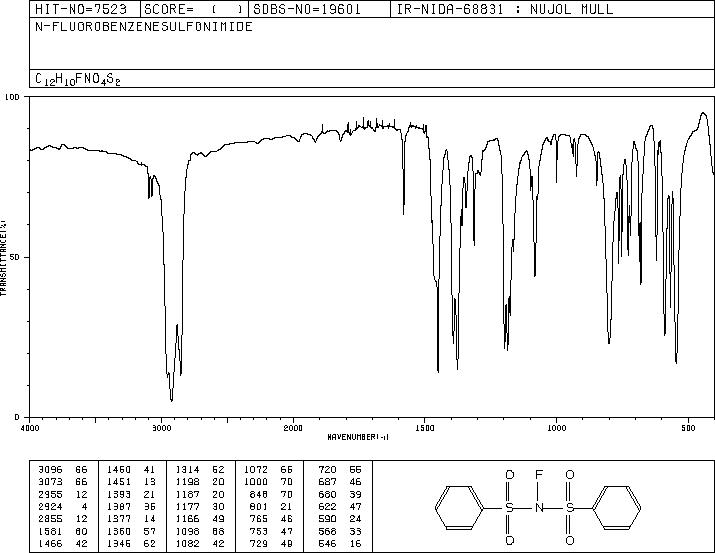This screenshot has width=715, height=553.
Task: Click the S atom bonded to left phenyl ring
Action: coord(509,507)
